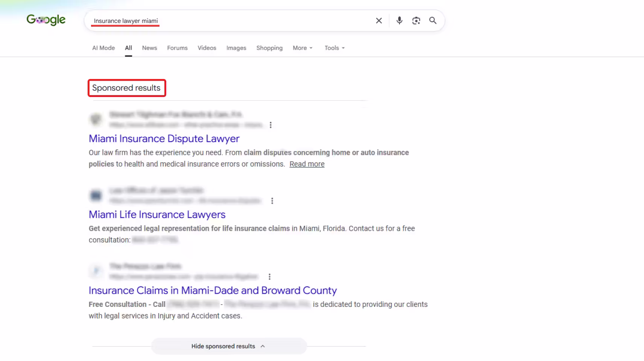Viewport: 644px width, 361px height.
Task: Open three-dot menu above Insurance Claims in Miami-Dade
Action: pos(269,277)
